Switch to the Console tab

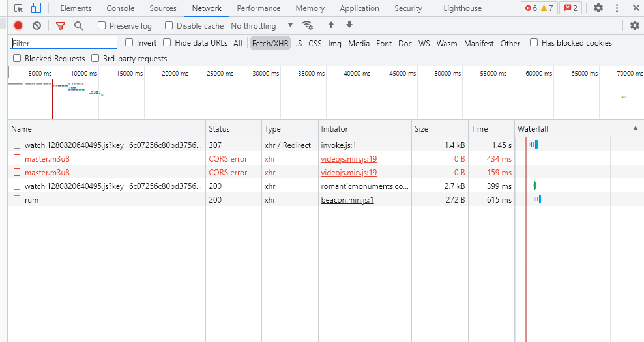pyautogui.click(x=121, y=8)
